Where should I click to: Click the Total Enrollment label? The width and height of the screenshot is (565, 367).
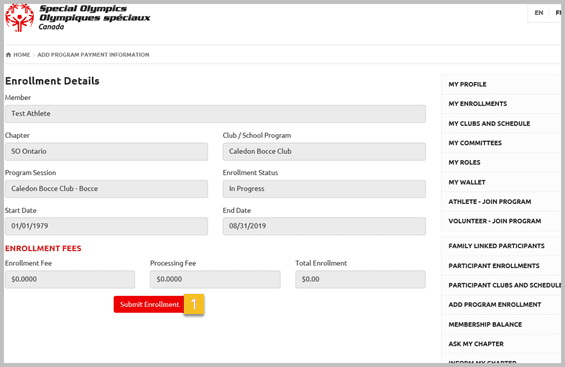[x=321, y=263]
